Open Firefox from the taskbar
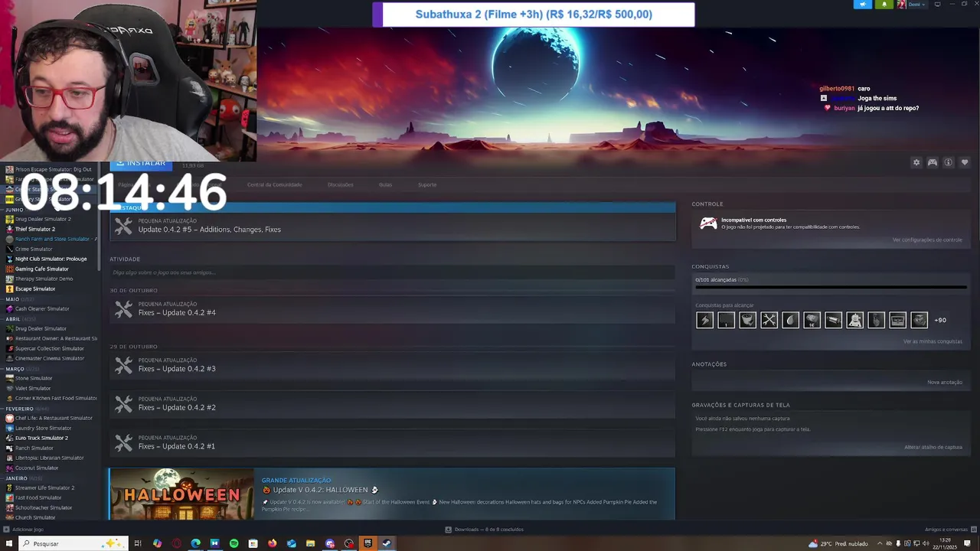This screenshot has height=551, width=980. click(272, 543)
